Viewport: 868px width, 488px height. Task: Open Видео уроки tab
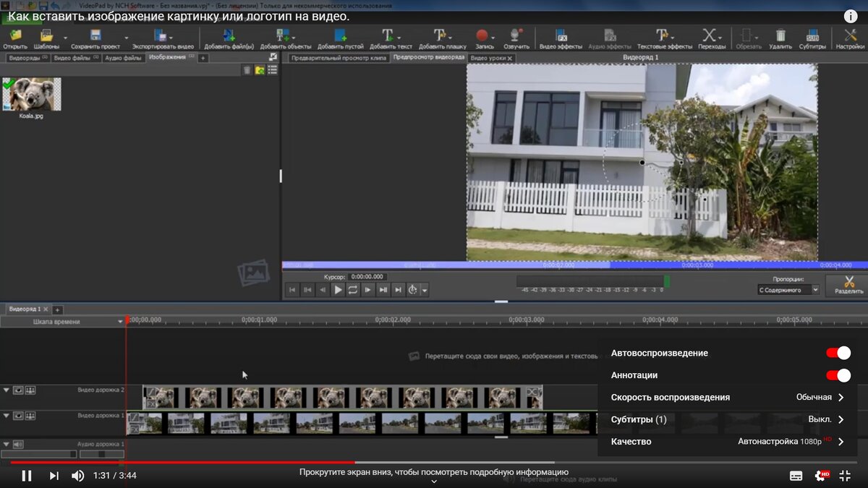(x=491, y=57)
